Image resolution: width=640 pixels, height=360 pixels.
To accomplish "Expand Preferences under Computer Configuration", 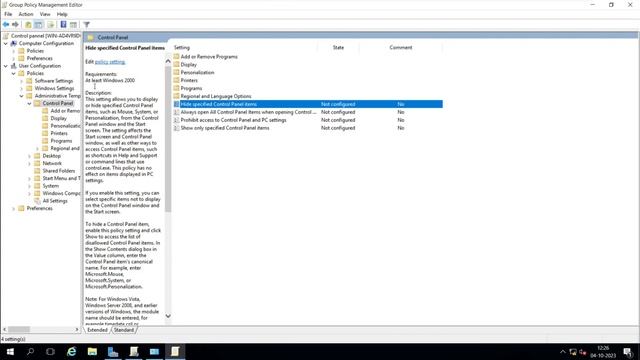I will click(x=13, y=58).
